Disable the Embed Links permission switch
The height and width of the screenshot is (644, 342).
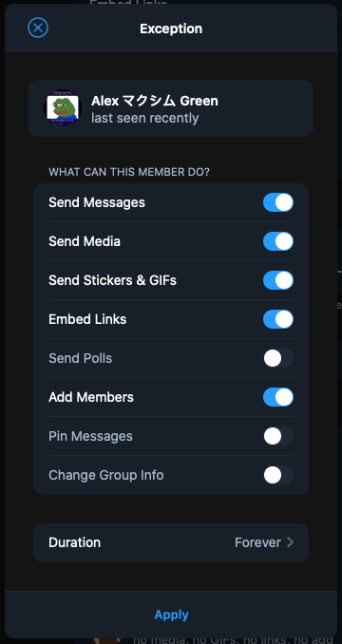278,319
